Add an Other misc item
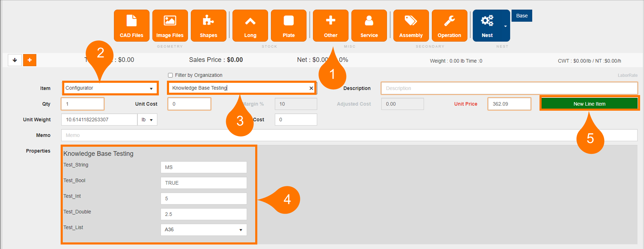Screen dimensions: 644x249 [331, 26]
